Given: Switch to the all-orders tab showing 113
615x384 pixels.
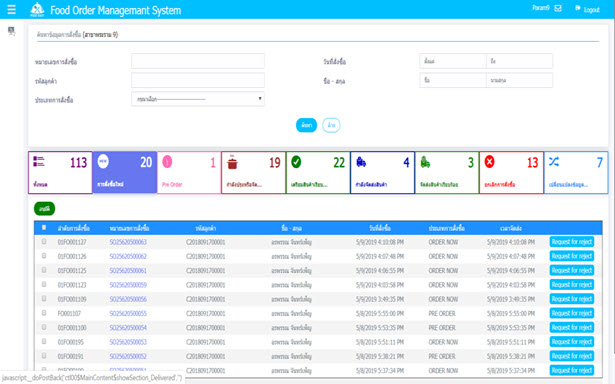Looking at the screenshot, I should [60, 173].
